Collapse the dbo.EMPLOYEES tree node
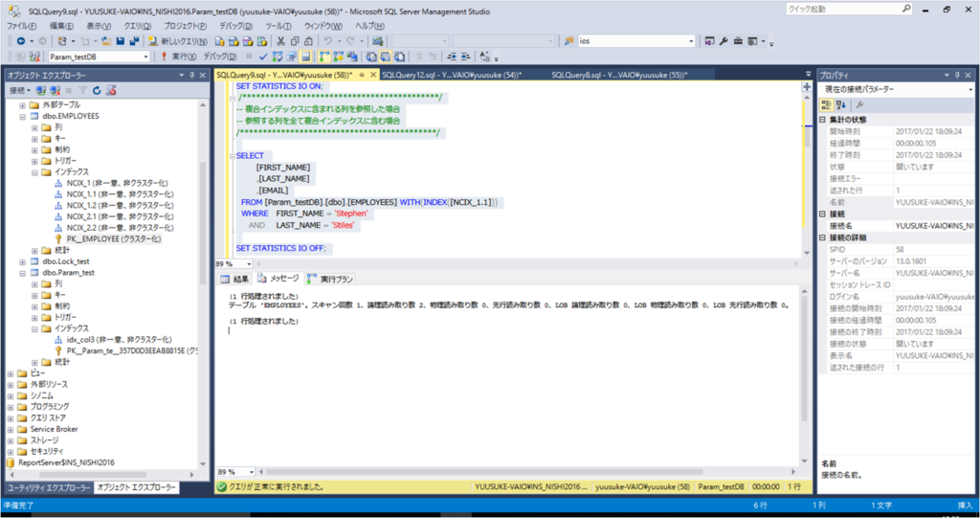The image size is (980, 518). 23,117
